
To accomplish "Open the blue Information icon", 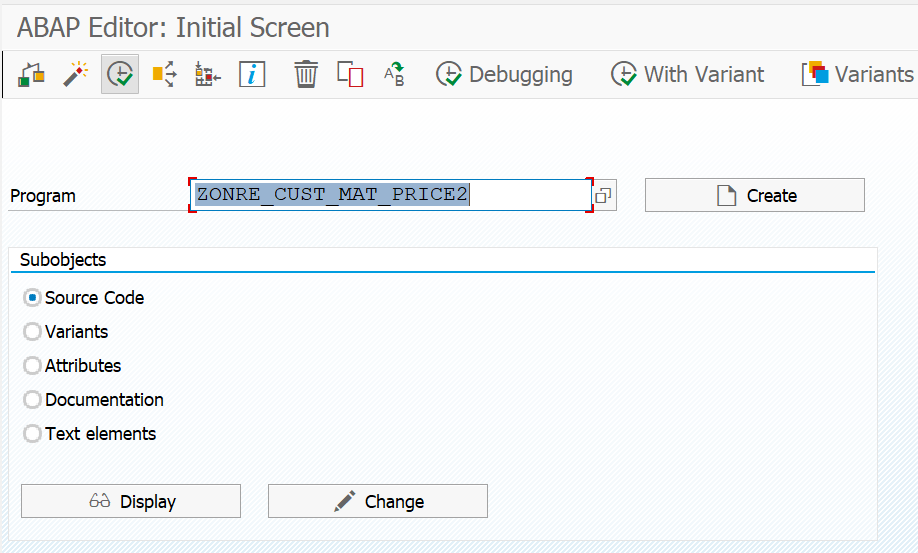I will (252, 75).
